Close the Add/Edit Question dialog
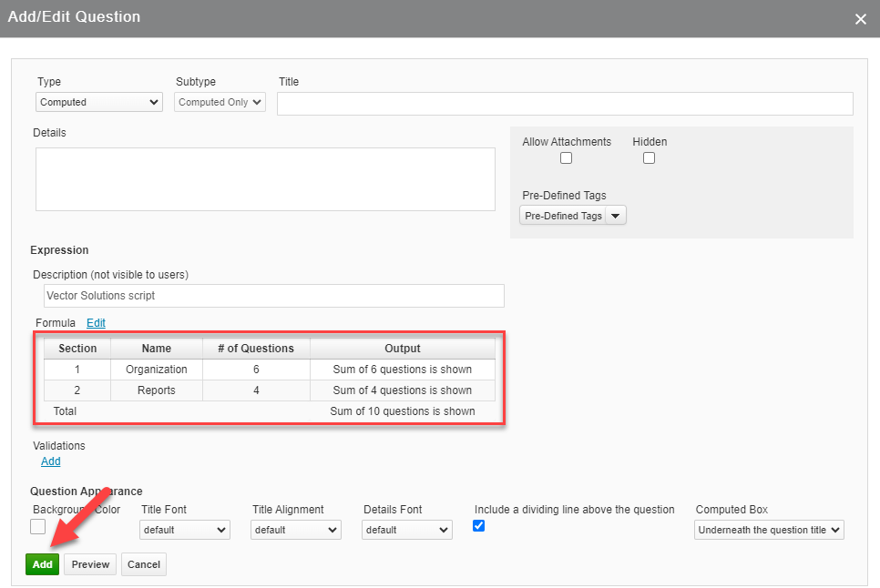Screen dimensions: 880x588 point(860,19)
